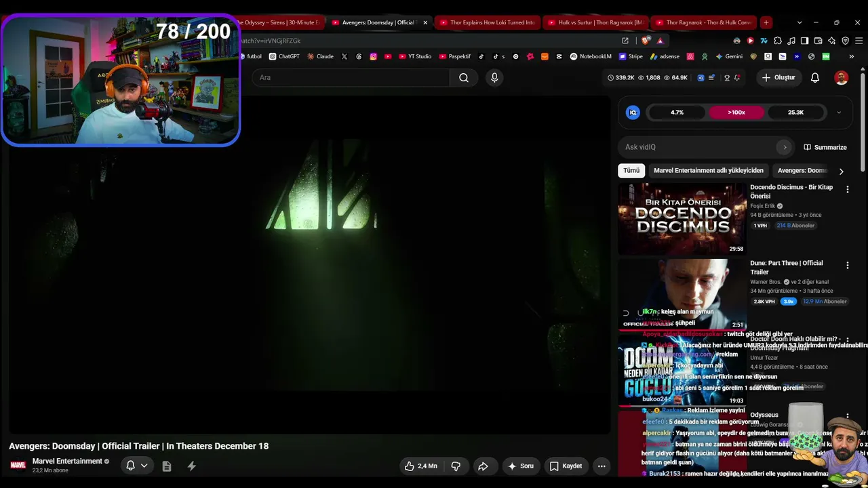Click the Summarize button in vidIQ
The image size is (868, 488).
(x=825, y=147)
